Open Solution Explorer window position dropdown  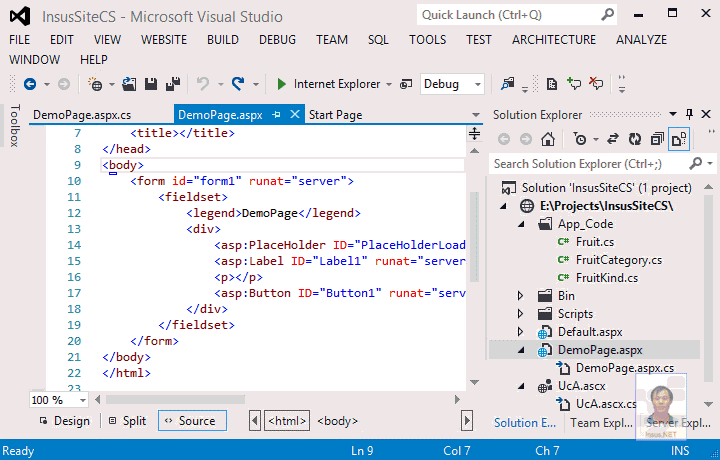click(673, 114)
